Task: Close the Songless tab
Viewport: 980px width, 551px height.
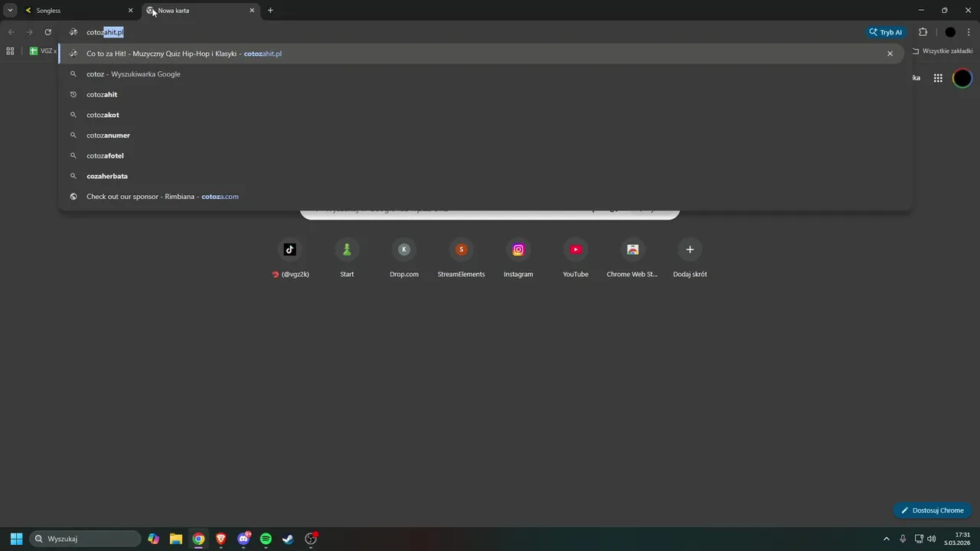Action: [130, 11]
